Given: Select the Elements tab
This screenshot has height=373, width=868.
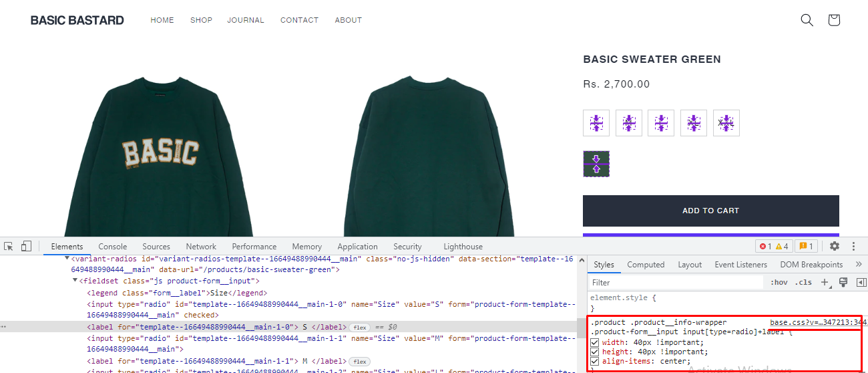Looking at the screenshot, I should point(67,246).
